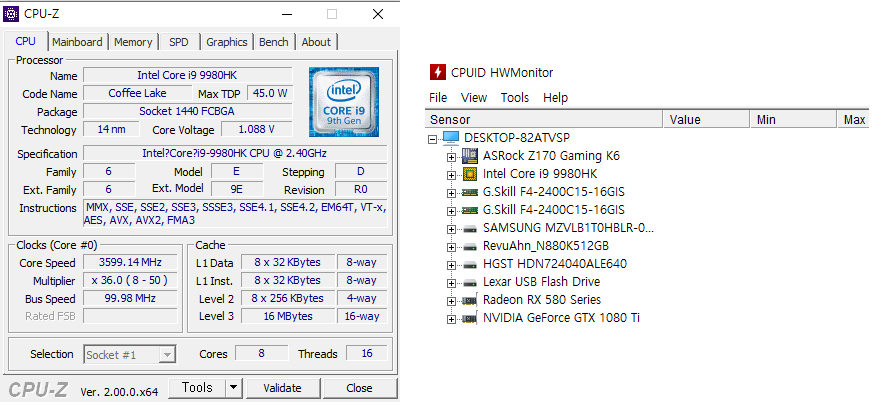Screen dimensions: 878x405
Task: Click the first G.Skill F4-2400C15-16GIS memory icon
Action: point(470,193)
